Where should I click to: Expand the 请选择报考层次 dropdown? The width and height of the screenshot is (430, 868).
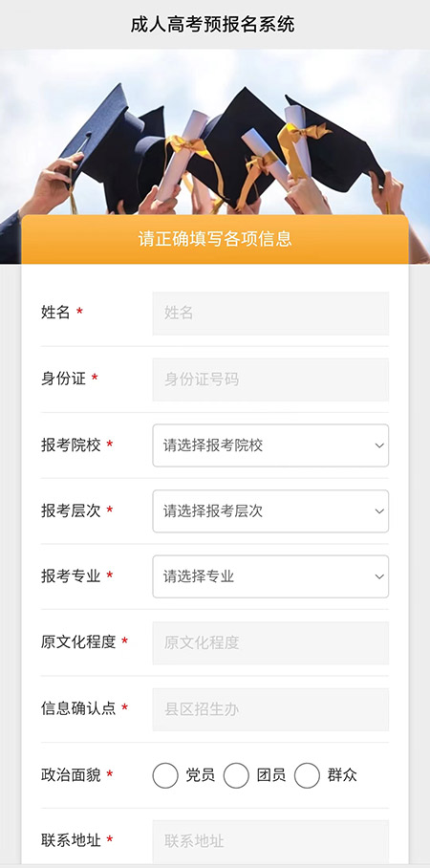(270, 511)
